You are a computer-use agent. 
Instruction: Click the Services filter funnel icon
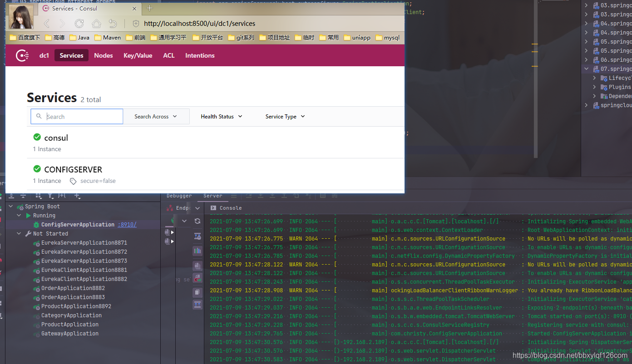(x=50, y=196)
